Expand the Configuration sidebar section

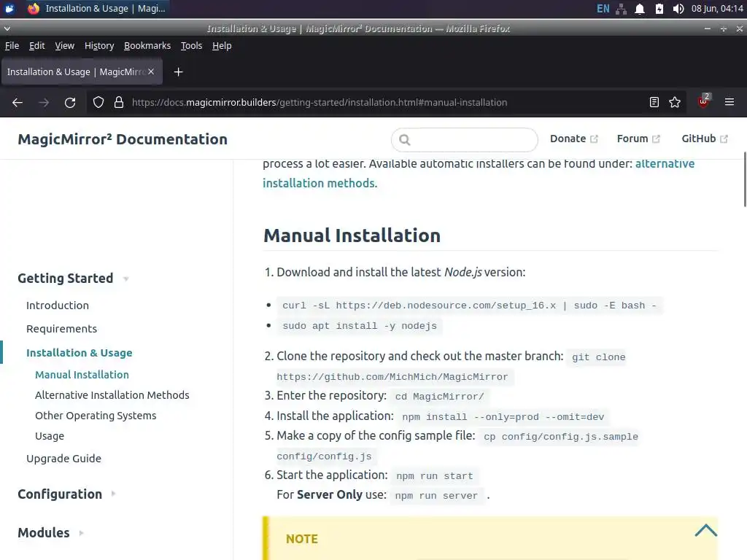point(114,494)
